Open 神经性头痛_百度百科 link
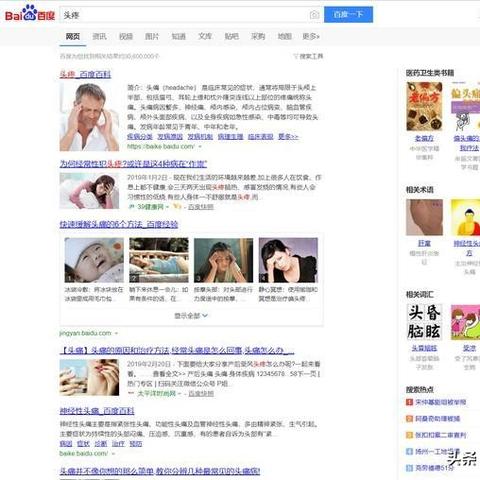The image size is (480, 480). click(x=97, y=411)
